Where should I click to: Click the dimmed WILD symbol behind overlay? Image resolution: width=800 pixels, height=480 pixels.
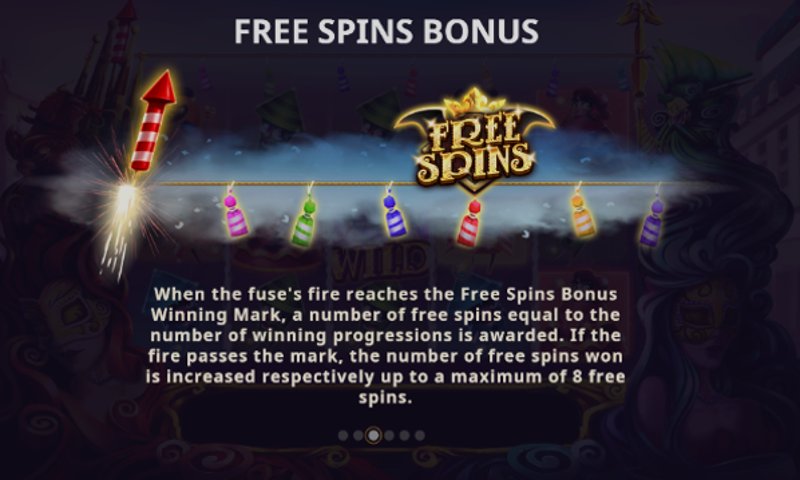point(380,260)
